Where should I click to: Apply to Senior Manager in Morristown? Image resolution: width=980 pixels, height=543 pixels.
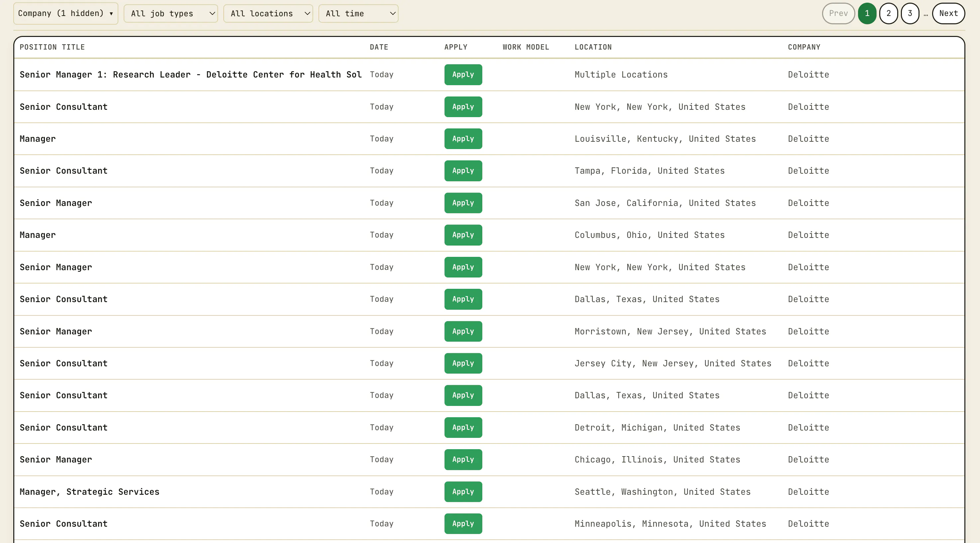click(463, 331)
